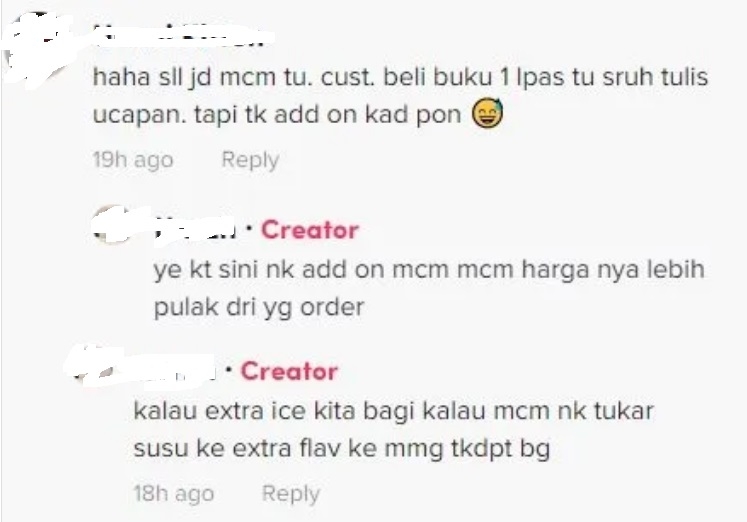The width and height of the screenshot is (747, 522).
Task: Open the second creator reply's blurred avatar and name
Action: [x=143, y=368]
